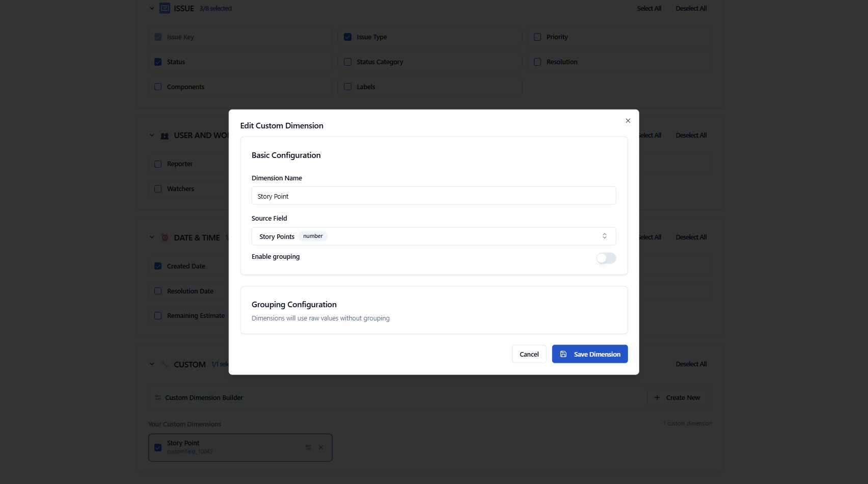This screenshot has height=484, width=868.
Task: Close the Edit Custom Dimension dialog
Action: pos(628,121)
